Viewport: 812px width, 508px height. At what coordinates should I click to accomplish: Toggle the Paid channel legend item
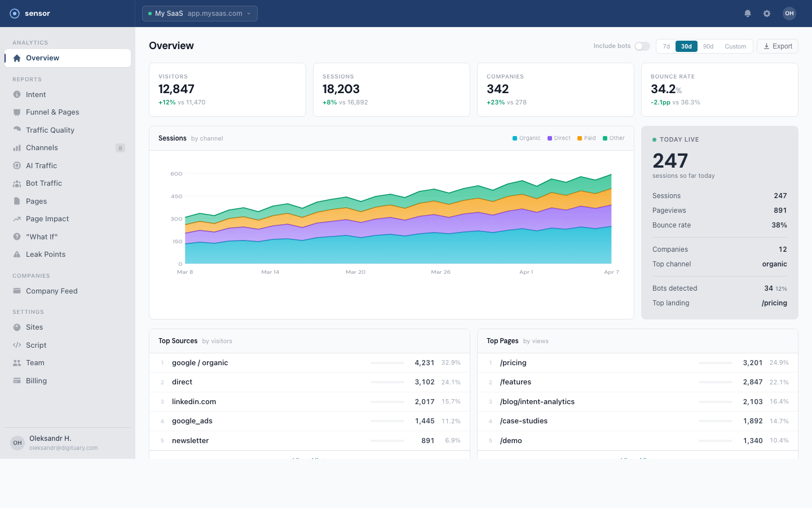[586, 138]
